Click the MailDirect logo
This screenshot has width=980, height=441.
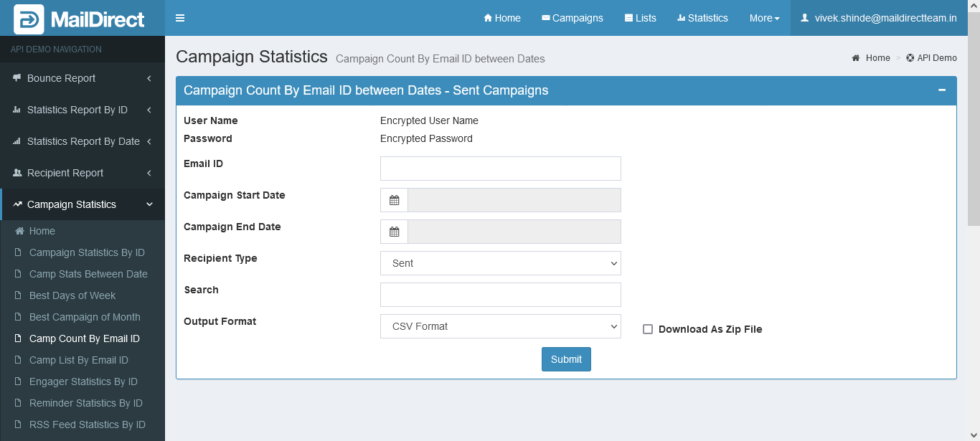[x=80, y=19]
